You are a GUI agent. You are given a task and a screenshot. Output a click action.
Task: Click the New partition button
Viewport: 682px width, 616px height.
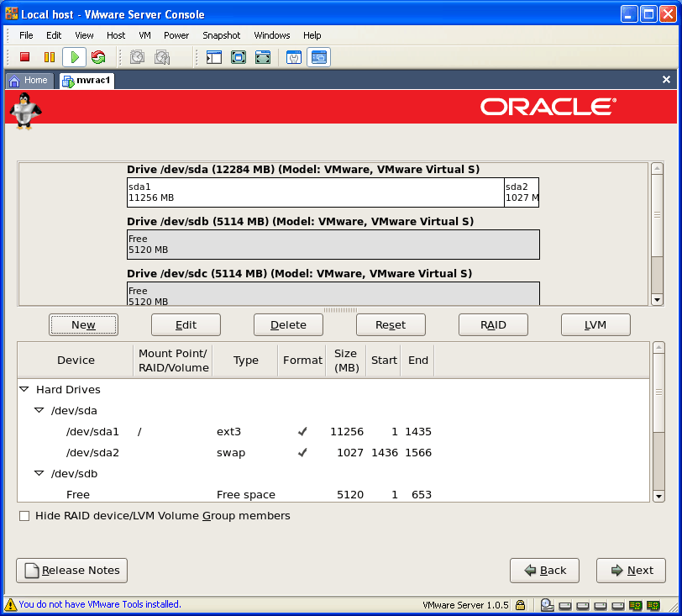coord(83,325)
